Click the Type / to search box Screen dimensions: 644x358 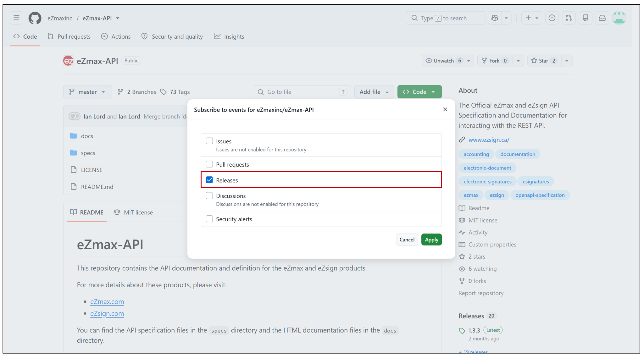coord(445,18)
